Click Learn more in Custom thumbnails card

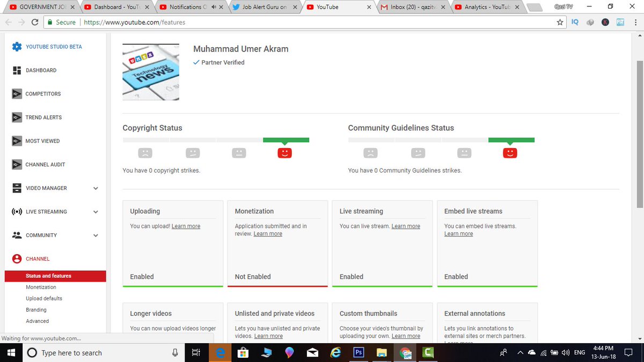pyautogui.click(x=406, y=336)
